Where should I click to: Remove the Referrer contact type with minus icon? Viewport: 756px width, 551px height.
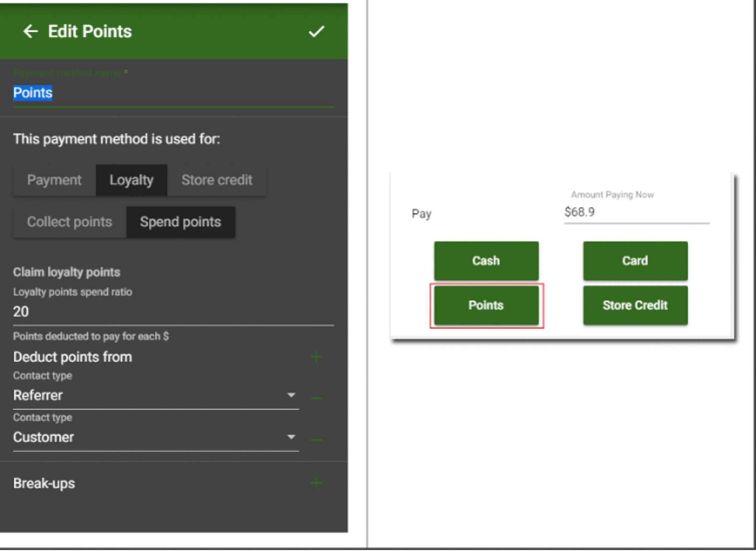click(316, 397)
